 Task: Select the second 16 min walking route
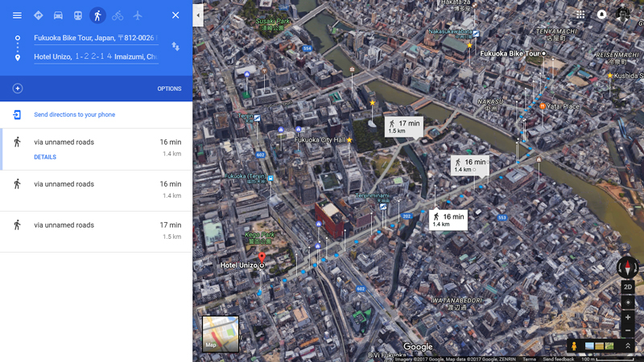click(x=96, y=191)
